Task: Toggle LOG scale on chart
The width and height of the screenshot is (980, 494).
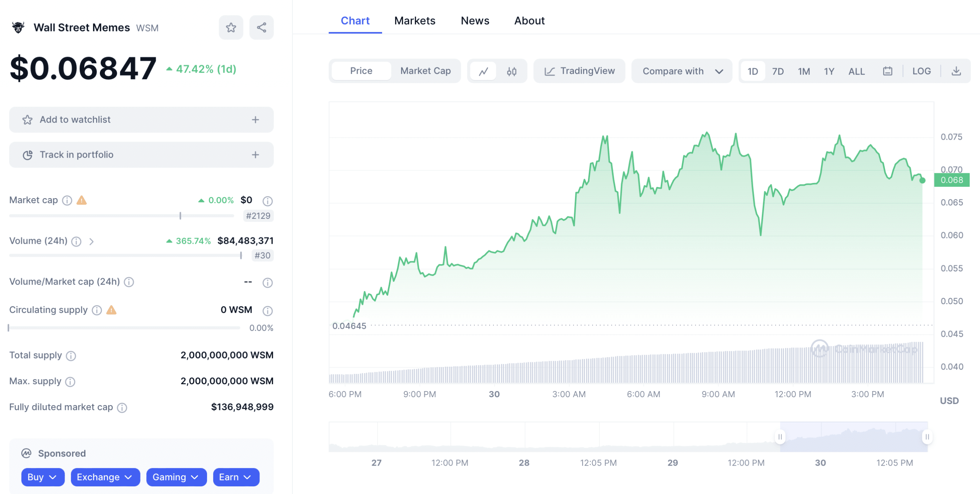Action: [x=921, y=71]
